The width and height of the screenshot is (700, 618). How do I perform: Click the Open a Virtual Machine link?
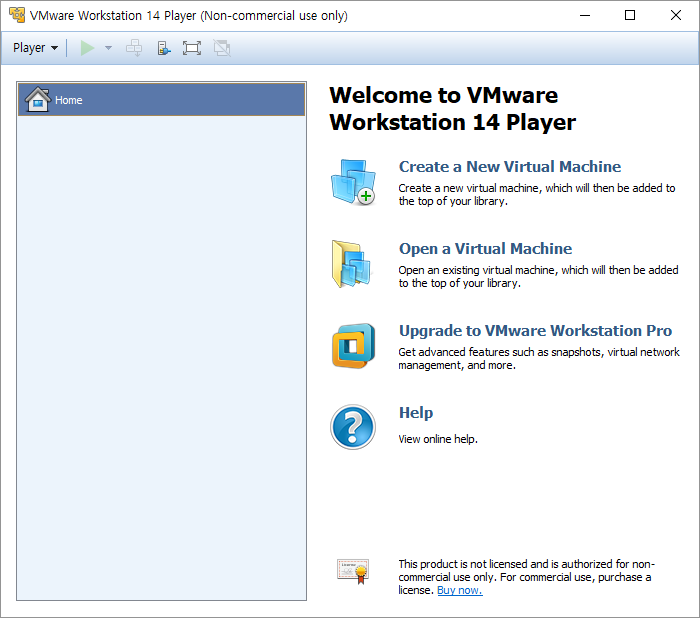[x=485, y=249]
